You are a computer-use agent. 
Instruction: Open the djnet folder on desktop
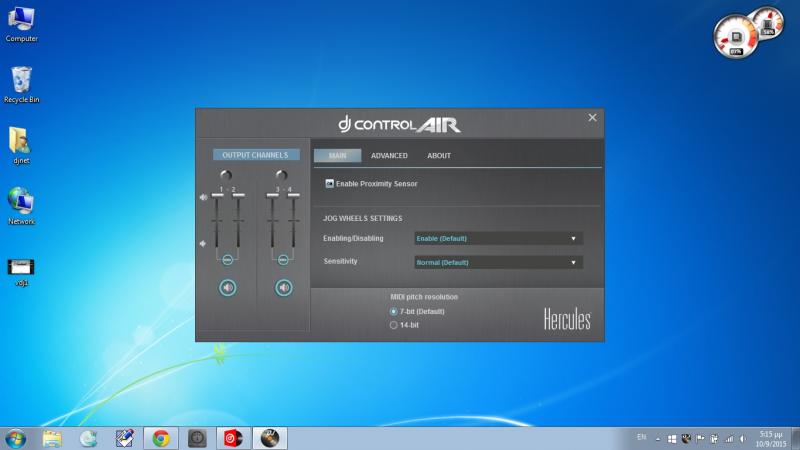[x=20, y=141]
